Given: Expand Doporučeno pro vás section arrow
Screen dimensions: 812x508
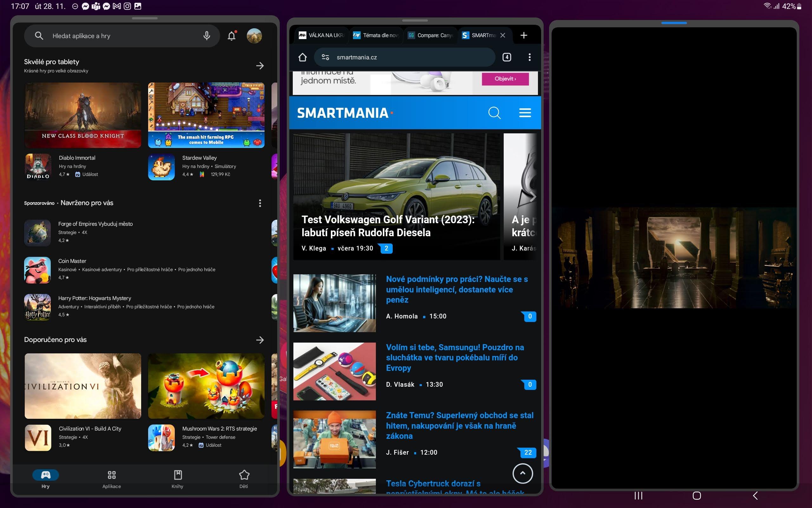Looking at the screenshot, I should tap(260, 340).
